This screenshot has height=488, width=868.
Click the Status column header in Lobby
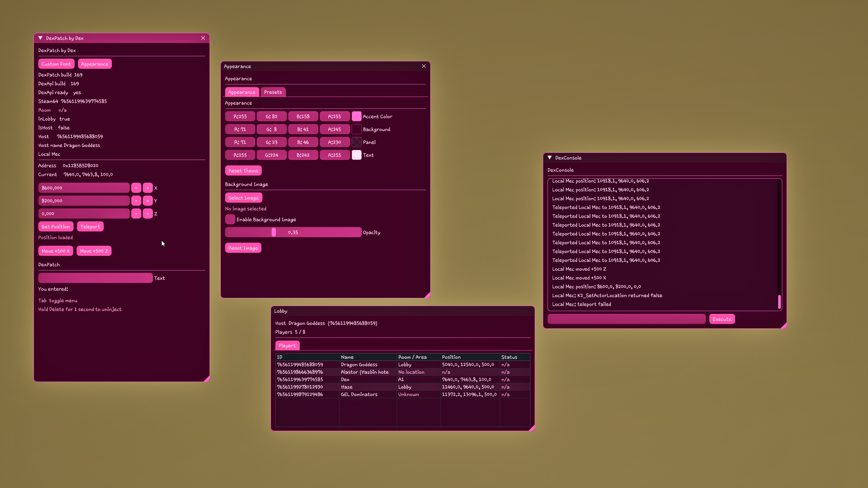click(515, 357)
